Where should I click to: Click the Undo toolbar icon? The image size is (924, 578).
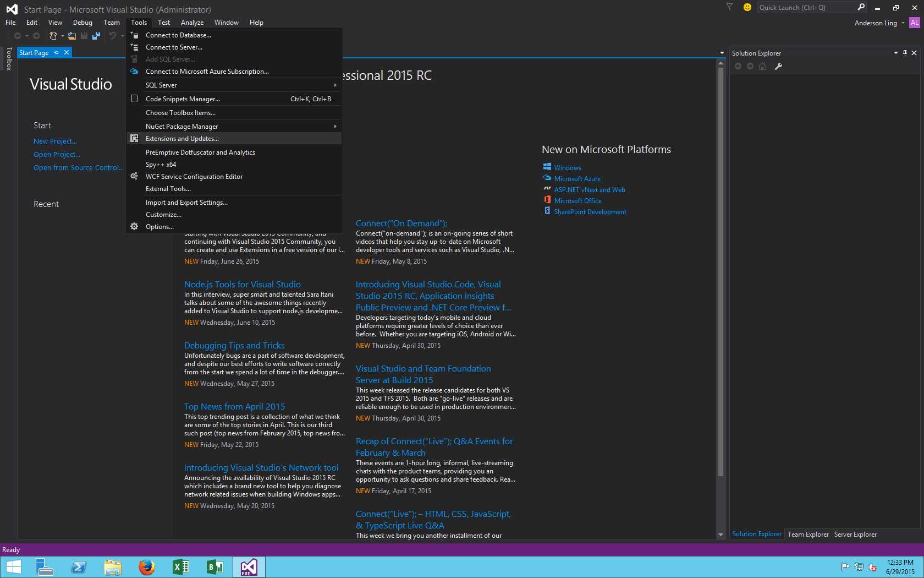coord(112,36)
